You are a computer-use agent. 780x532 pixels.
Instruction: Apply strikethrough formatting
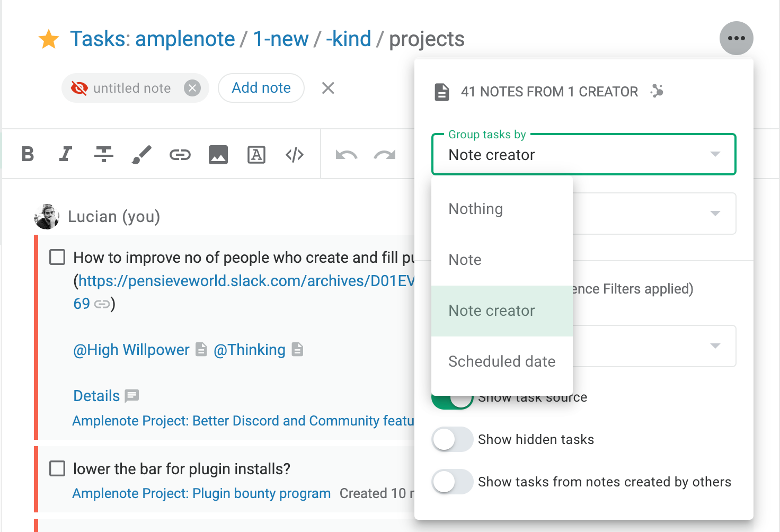pos(104,154)
